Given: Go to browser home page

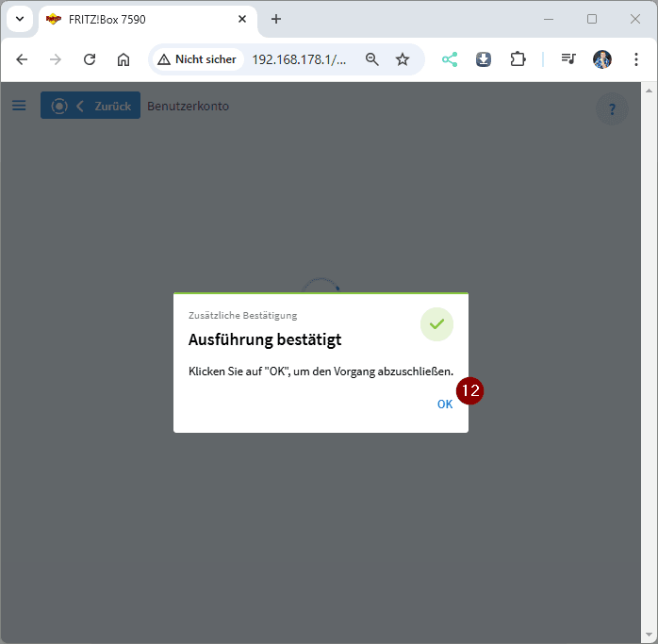Looking at the screenshot, I should pyautogui.click(x=123, y=59).
